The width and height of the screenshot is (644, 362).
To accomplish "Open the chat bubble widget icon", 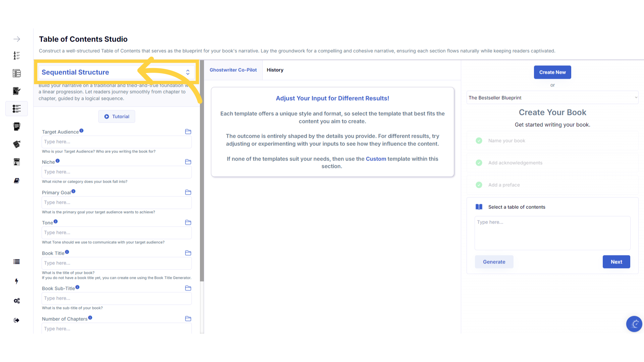I will (x=634, y=324).
